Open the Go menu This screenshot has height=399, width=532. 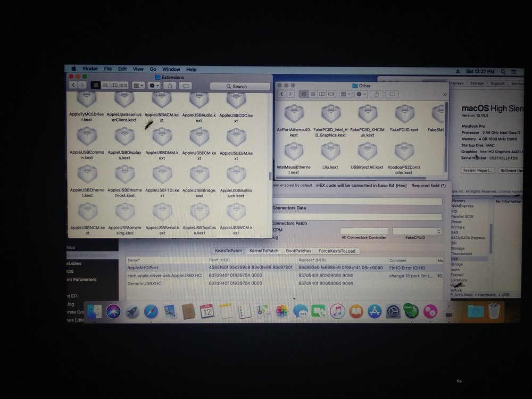coord(153,69)
